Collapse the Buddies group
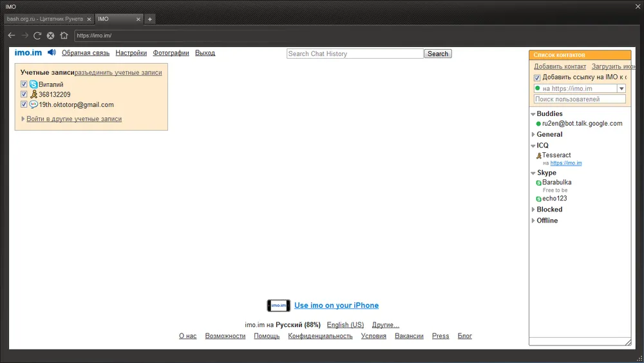 [x=533, y=114]
